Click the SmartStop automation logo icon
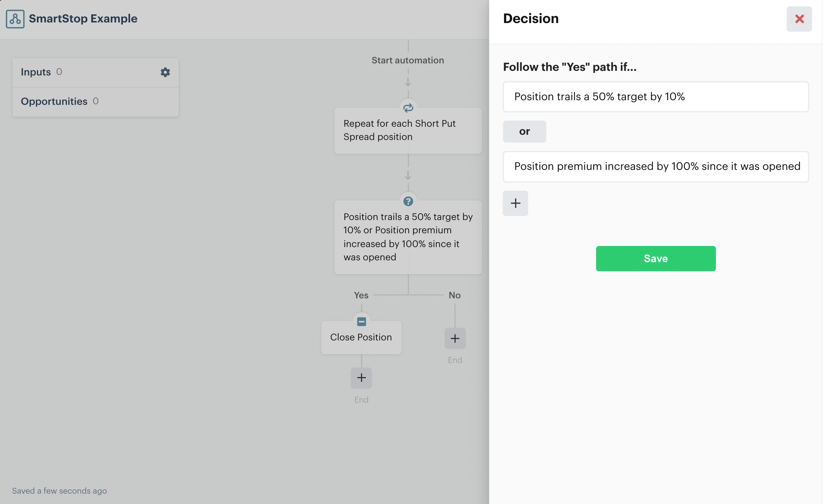823x504 pixels. pyautogui.click(x=15, y=19)
